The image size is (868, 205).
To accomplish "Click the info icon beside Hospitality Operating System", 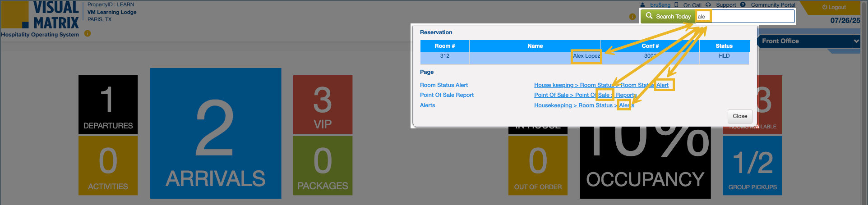I will tap(88, 33).
